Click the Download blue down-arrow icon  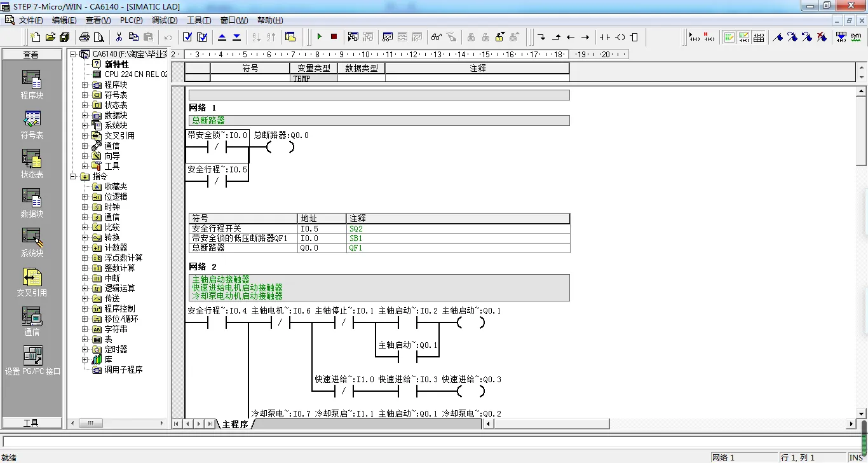pos(237,37)
